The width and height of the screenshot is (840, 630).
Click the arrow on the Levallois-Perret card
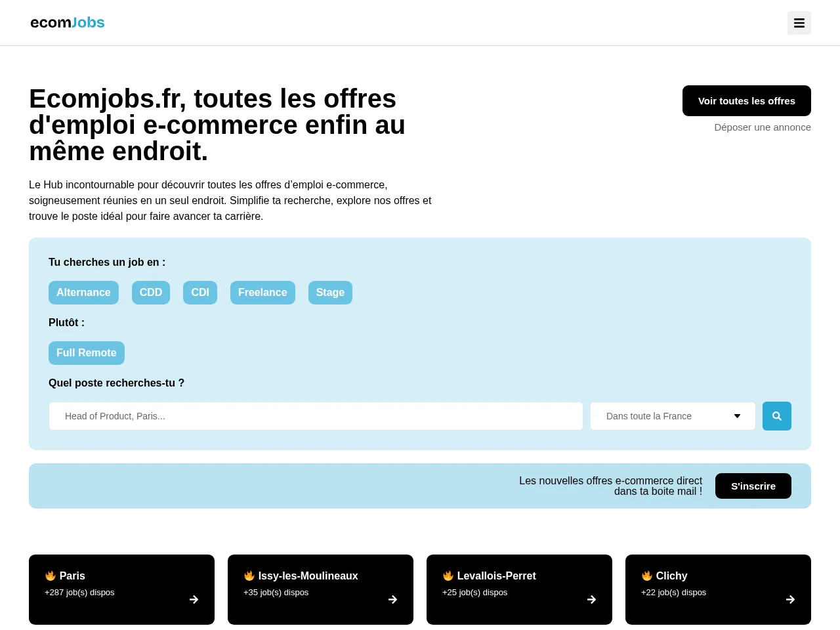click(591, 599)
